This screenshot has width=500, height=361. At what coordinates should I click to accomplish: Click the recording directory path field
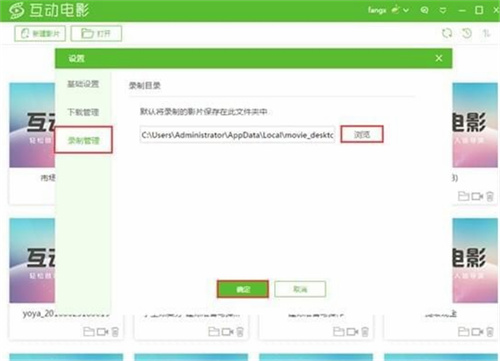coord(237,135)
